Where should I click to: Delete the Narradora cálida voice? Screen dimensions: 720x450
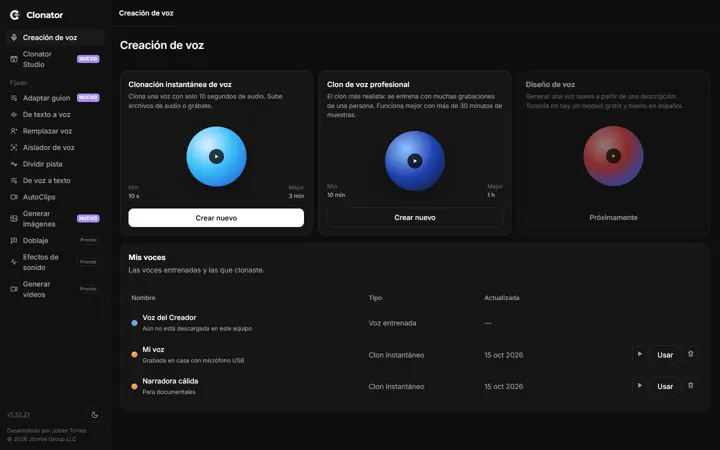tap(690, 386)
